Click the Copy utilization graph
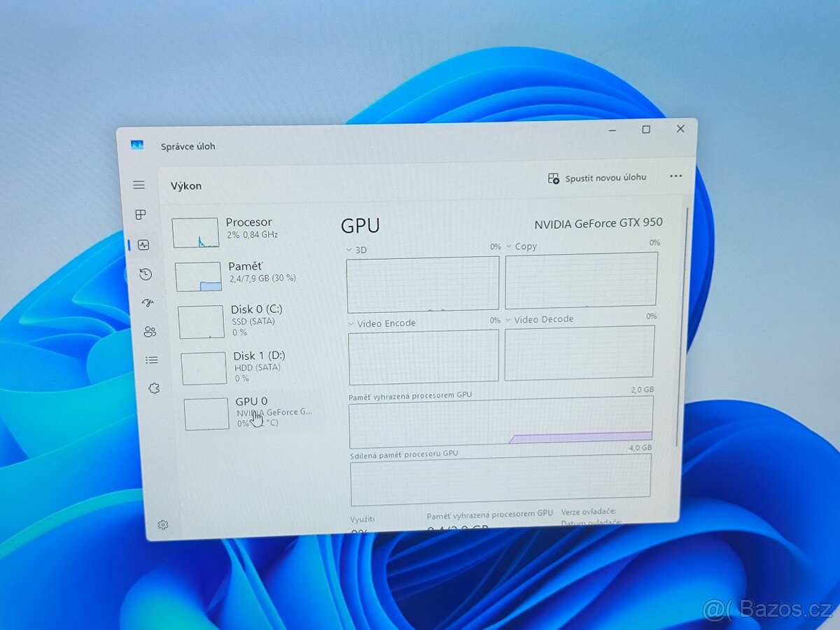This screenshot has width=840, height=630. (581, 279)
